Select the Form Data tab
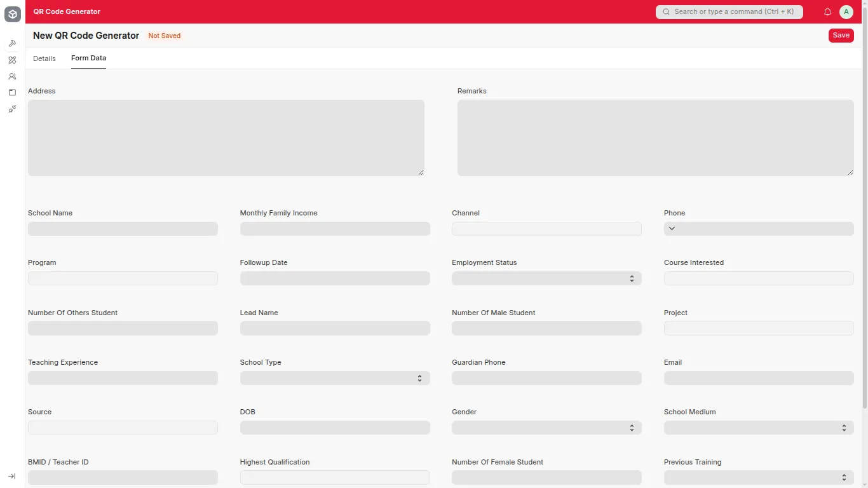 [88, 58]
